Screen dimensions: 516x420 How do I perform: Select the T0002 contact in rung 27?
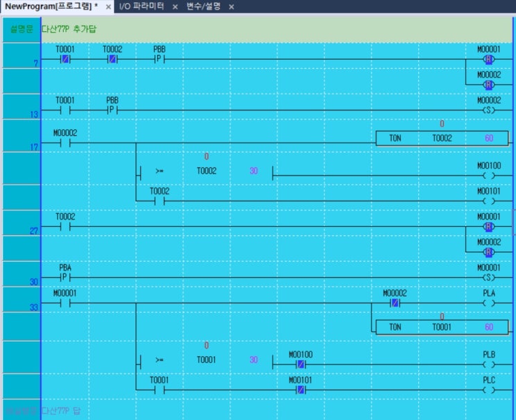click(x=65, y=226)
